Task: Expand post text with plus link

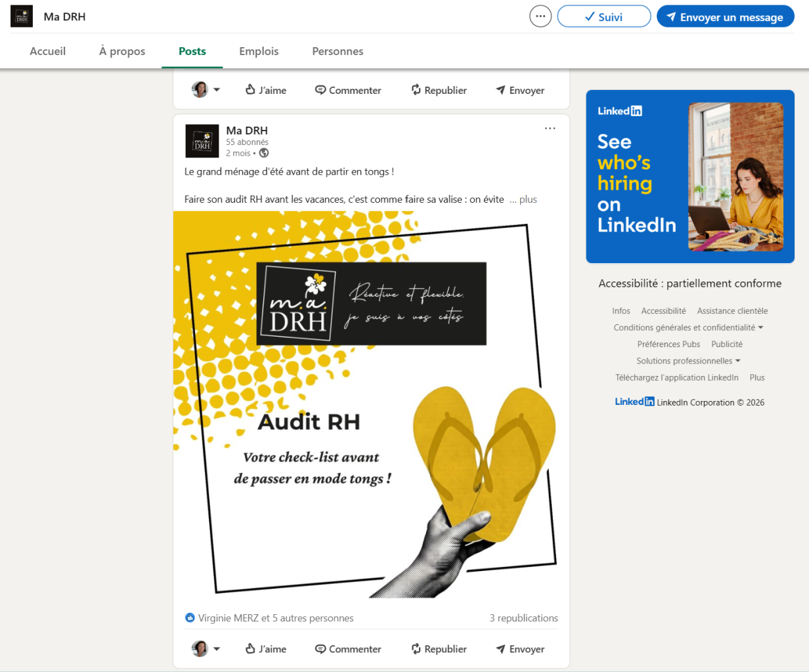Action: coord(523,199)
